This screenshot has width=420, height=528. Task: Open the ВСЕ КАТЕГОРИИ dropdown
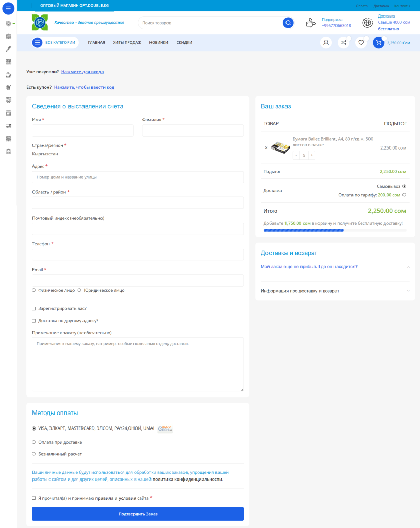55,43
